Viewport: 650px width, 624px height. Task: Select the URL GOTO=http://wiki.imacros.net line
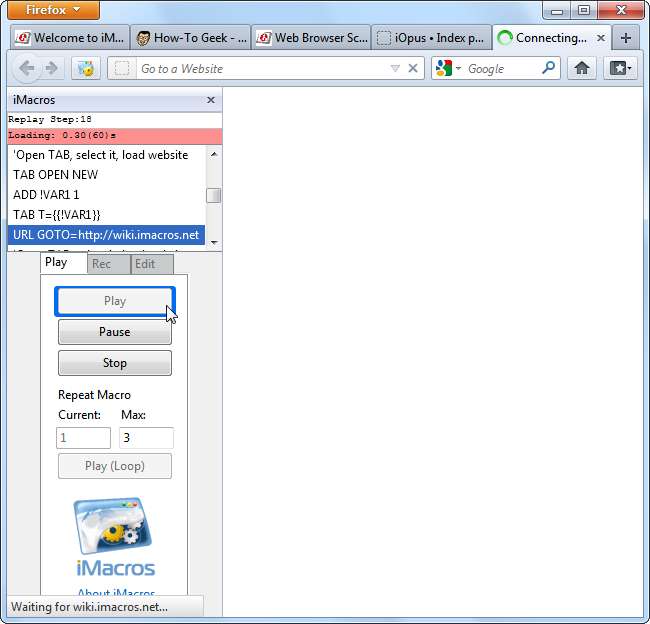point(106,235)
